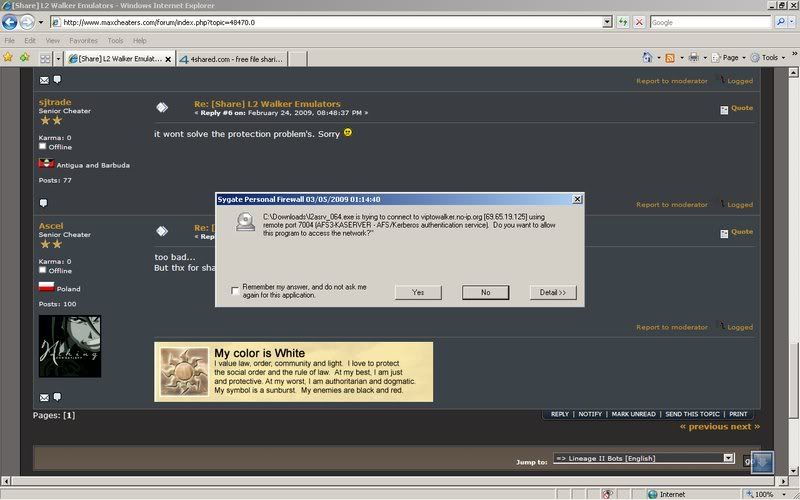The width and height of the screenshot is (800, 500).
Task: Click email icon below Ascel's avatar
Action: (44, 397)
